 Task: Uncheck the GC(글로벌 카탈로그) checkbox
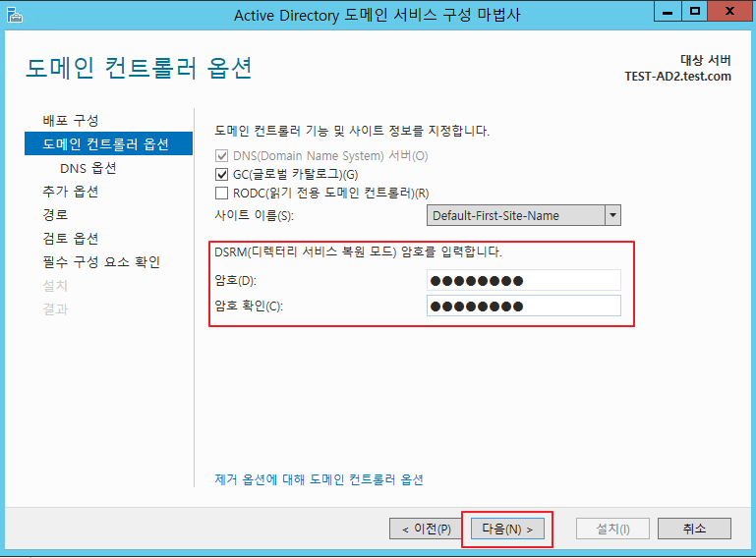pyautogui.click(x=221, y=175)
